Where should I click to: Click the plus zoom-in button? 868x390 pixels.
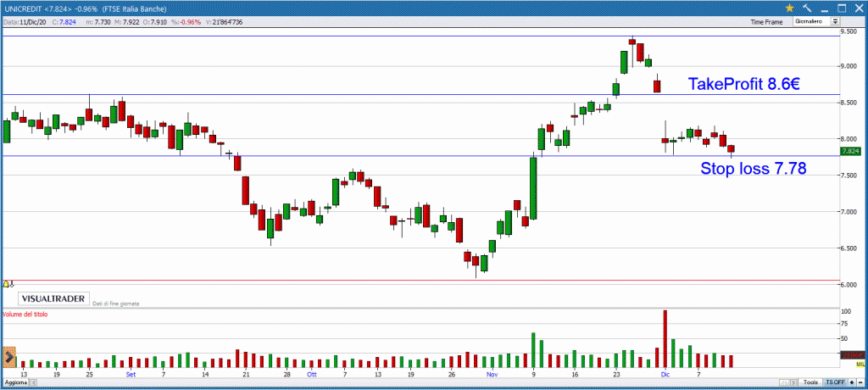pyautogui.click(x=851, y=383)
